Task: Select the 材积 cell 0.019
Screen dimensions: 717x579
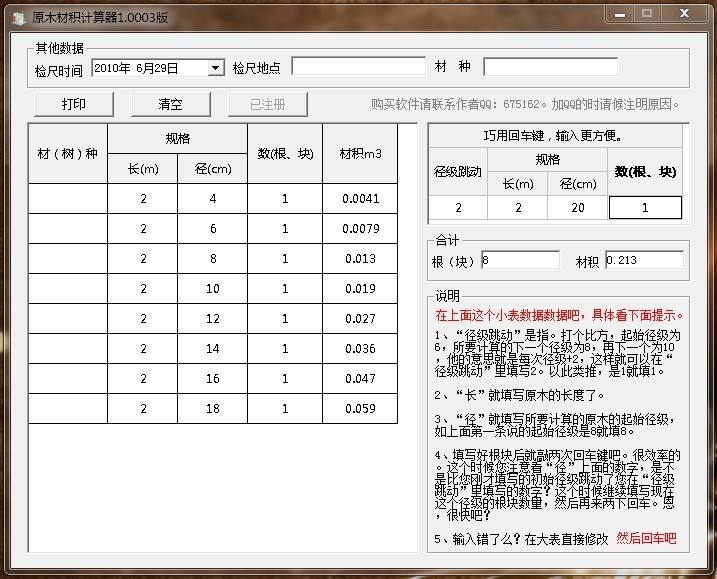Action: 360,289
